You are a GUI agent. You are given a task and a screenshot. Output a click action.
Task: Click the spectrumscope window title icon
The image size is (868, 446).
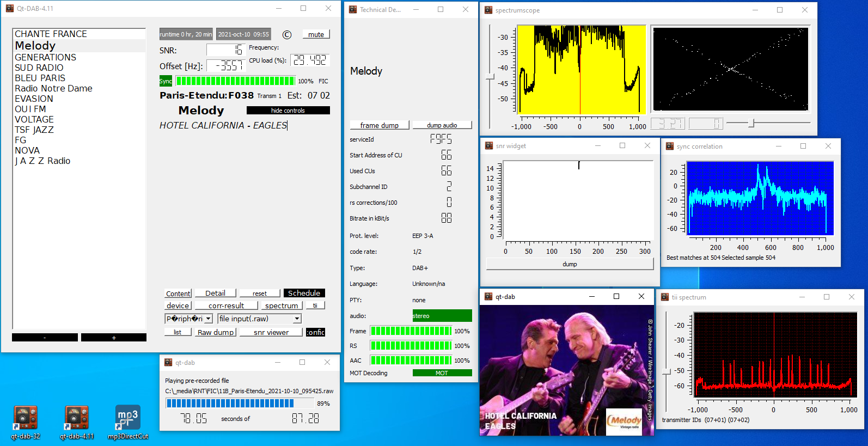pyautogui.click(x=488, y=10)
